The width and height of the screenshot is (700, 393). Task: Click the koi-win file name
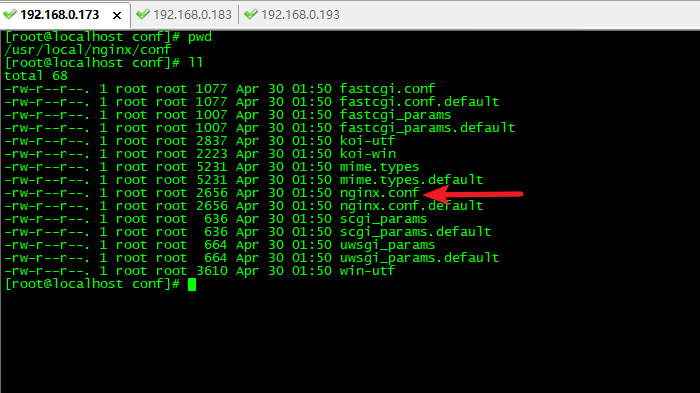click(x=367, y=154)
